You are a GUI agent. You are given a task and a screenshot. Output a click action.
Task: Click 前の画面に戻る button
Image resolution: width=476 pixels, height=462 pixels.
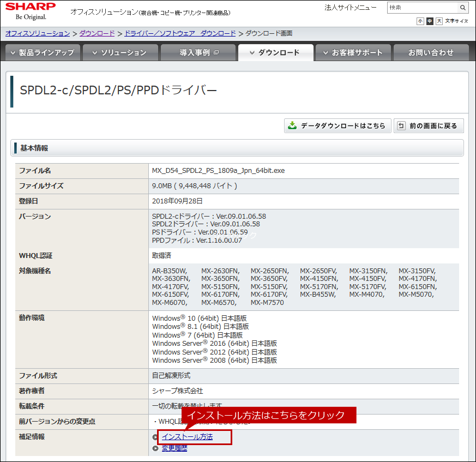(x=429, y=126)
